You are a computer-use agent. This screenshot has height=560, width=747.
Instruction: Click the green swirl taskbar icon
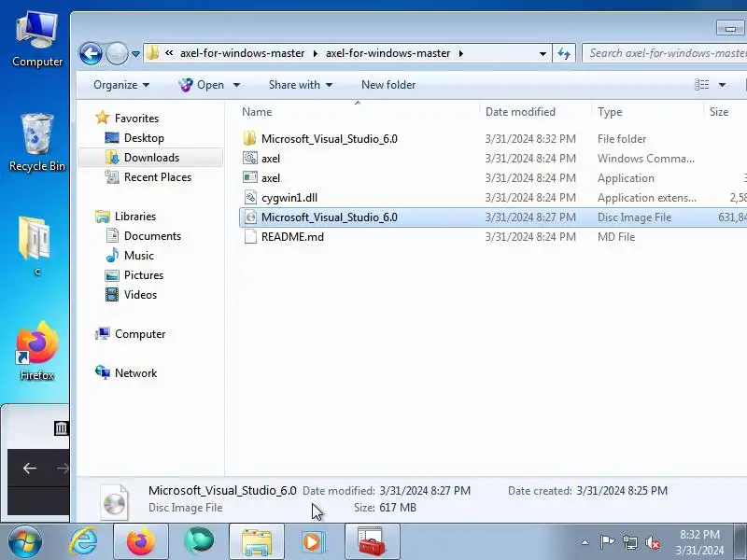(199, 541)
